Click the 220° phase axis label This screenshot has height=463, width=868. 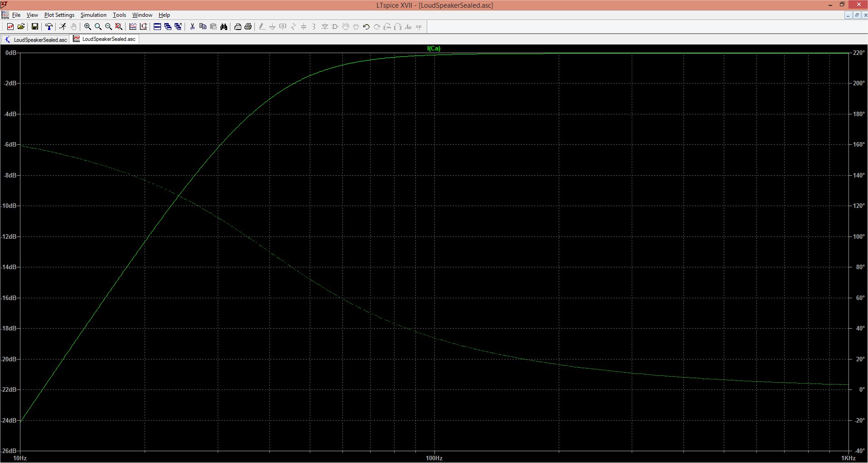(858, 53)
